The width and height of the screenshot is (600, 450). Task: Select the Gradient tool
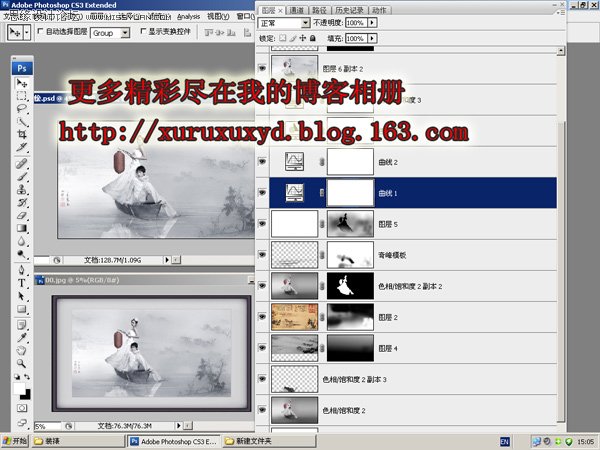22,228
